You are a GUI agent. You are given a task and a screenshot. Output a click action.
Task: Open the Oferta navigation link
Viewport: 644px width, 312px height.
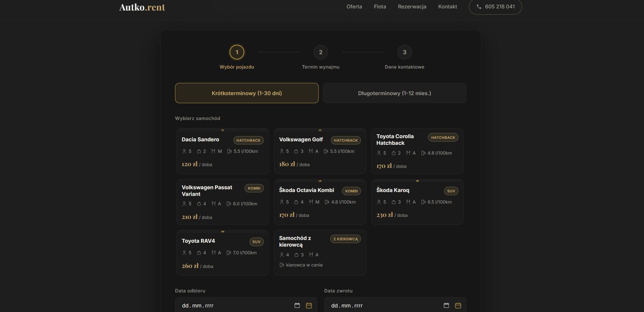354,7
